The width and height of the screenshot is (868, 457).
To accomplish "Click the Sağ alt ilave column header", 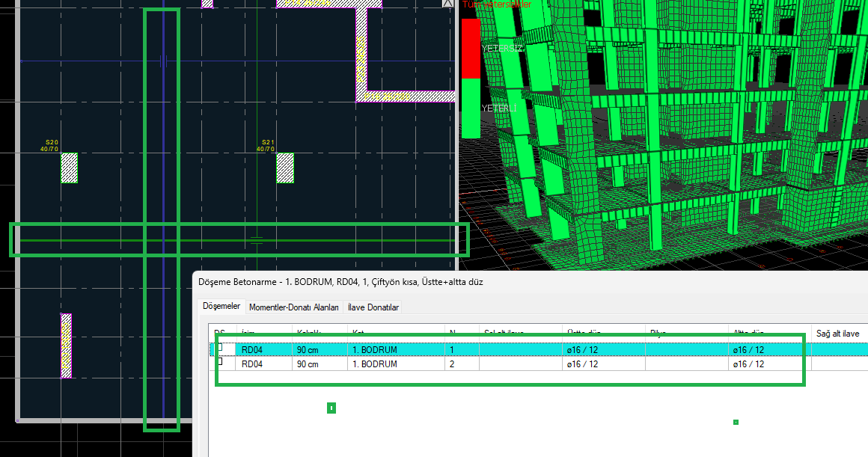I will point(838,334).
